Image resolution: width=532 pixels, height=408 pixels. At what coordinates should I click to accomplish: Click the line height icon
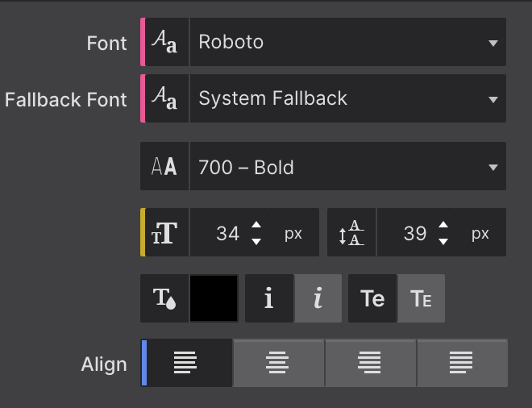[x=351, y=232]
